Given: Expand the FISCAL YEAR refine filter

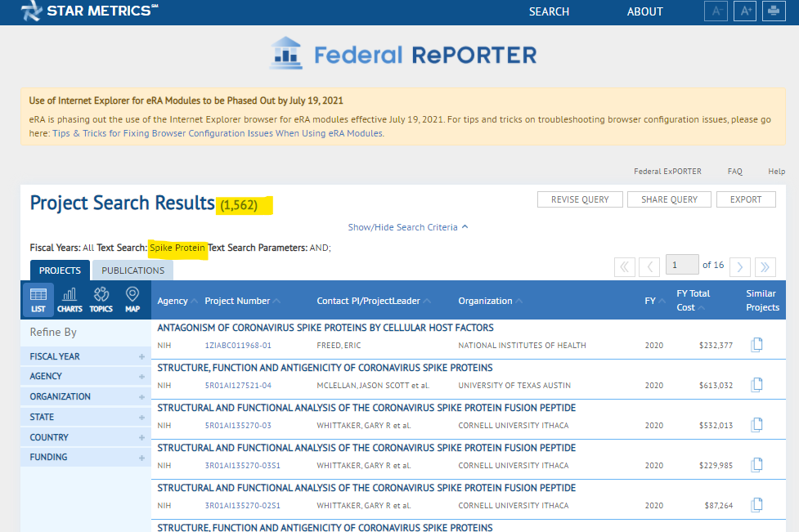Looking at the screenshot, I should (x=86, y=356).
